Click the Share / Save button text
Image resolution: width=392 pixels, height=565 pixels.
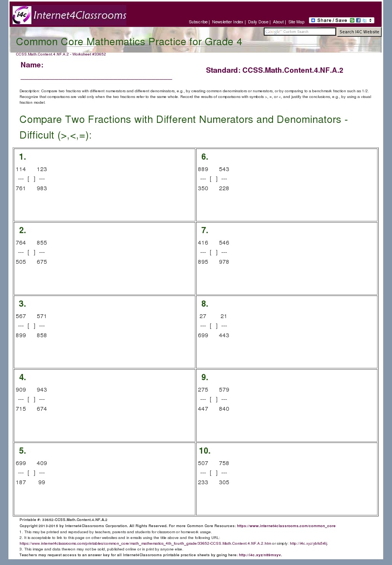(332, 20)
